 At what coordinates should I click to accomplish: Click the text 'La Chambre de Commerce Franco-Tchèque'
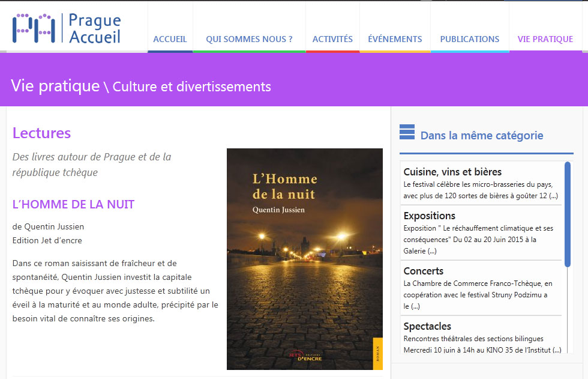point(478,294)
